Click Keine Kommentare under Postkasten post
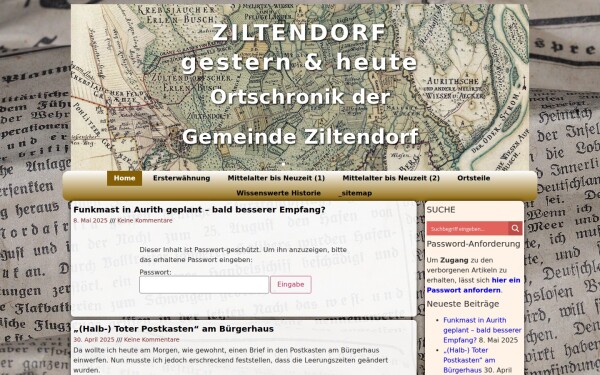600x375 pixels. (152, 340)
